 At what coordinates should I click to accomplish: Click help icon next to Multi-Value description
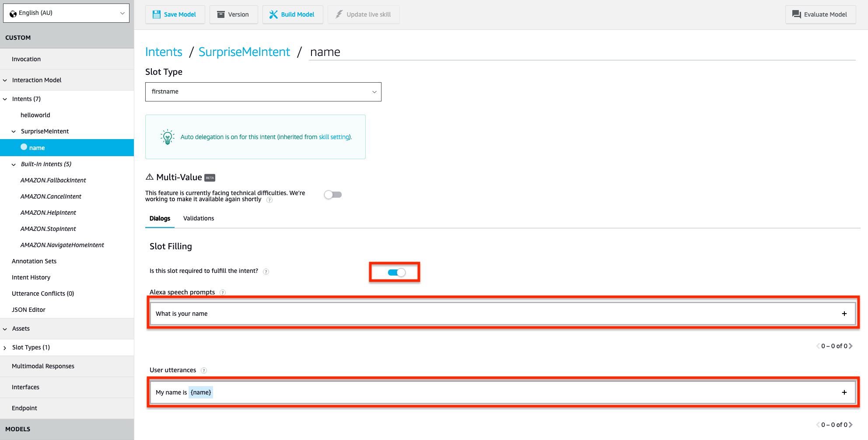269,200
